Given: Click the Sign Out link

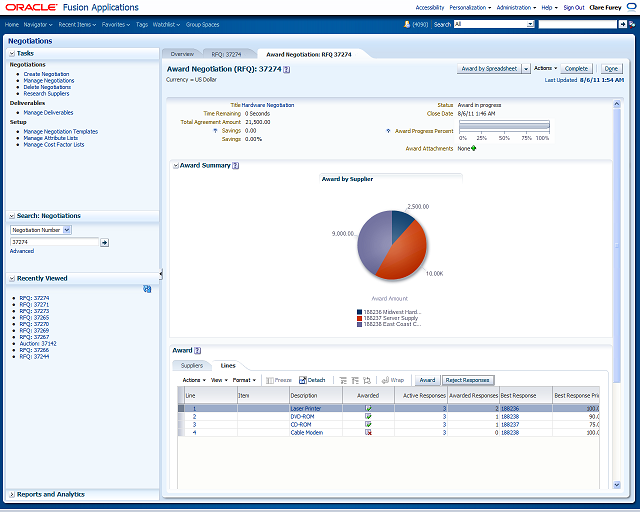Looking at the screenshot, I should (574, 7).
